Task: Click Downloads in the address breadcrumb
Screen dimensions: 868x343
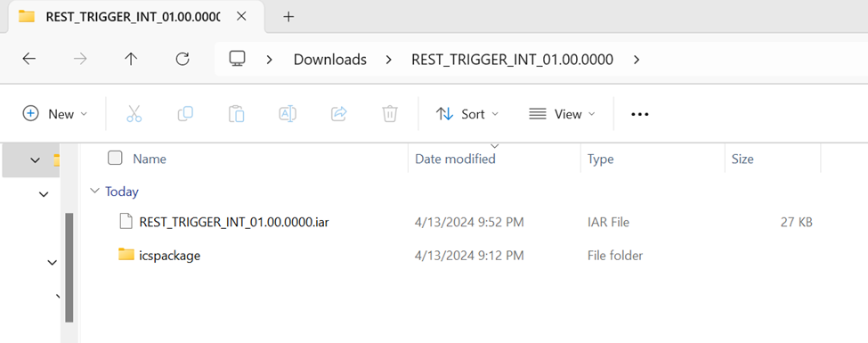Action: [x=330, y=60]
